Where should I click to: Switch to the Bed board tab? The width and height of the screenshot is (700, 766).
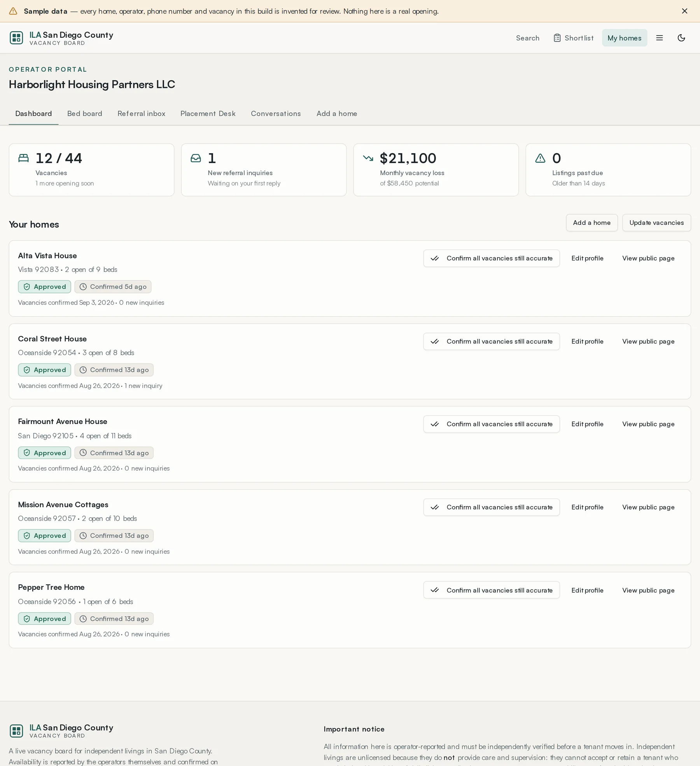tap(85, 114)
